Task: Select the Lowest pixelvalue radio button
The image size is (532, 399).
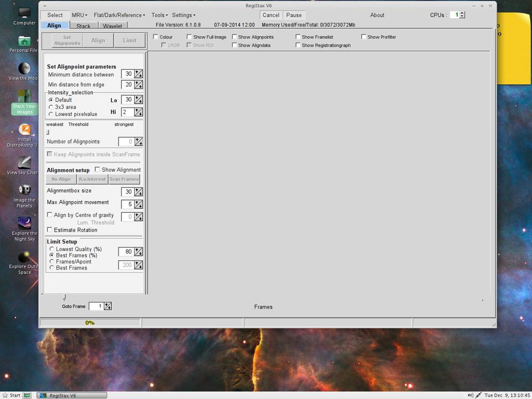Action: 52,114
